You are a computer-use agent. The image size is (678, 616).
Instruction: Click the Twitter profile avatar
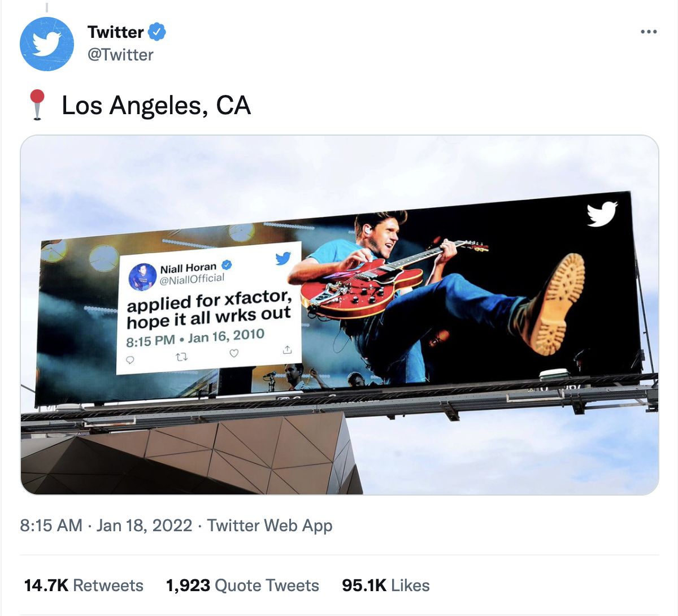point(47,44)
